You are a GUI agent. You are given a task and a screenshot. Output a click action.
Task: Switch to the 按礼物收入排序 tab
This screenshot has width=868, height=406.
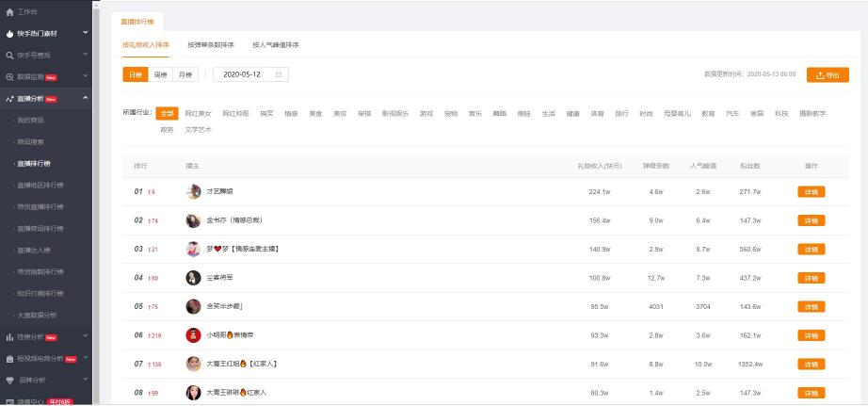click(x=146, y=45)
